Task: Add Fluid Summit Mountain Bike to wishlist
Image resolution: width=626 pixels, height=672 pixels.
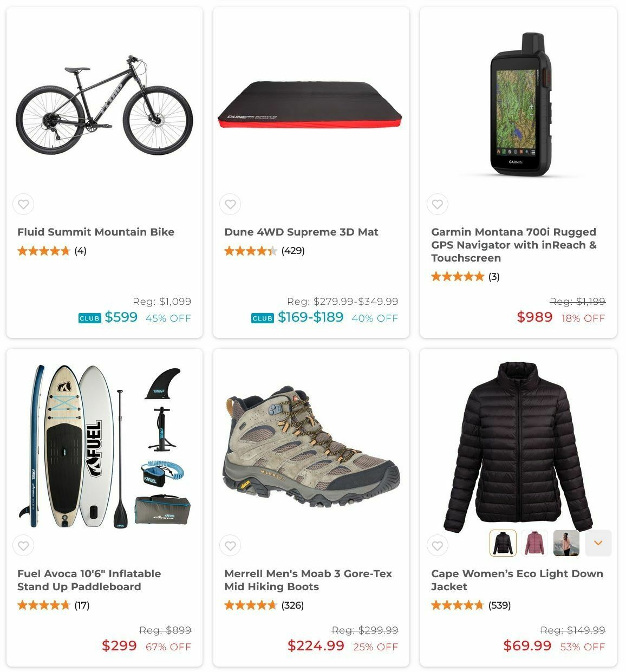Action: click(23, 204)
